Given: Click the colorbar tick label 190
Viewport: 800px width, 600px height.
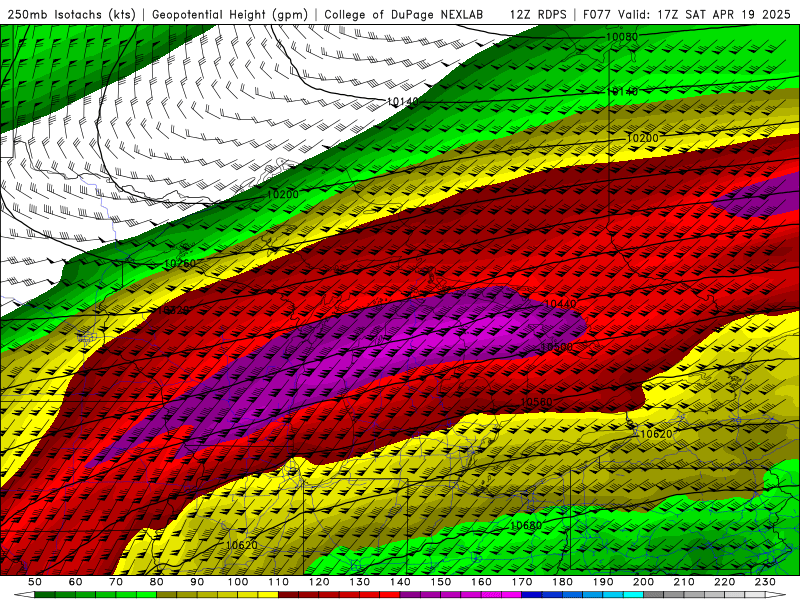Looking at the screenshot, I should (x=603, y=582).
